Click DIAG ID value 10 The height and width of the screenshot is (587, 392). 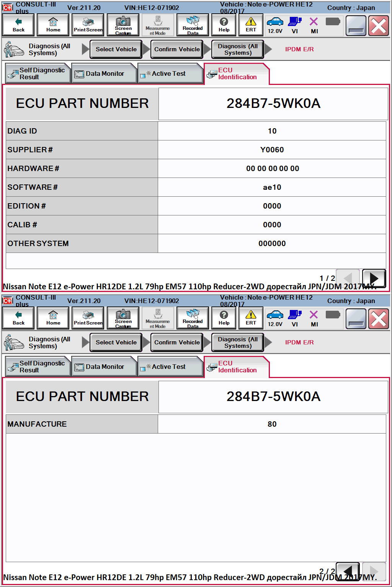pos(272,131)
